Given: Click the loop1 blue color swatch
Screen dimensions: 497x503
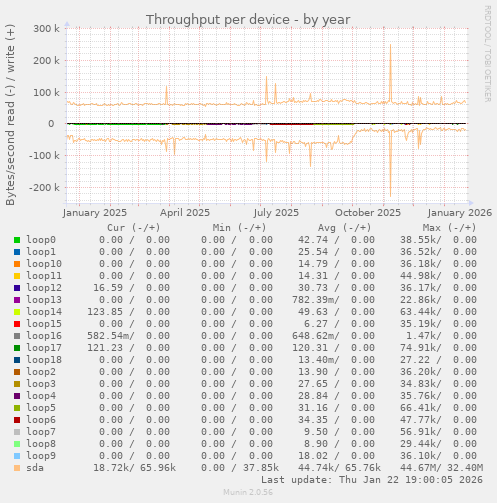Looking at the screenshot, I should tap(17, 252).
